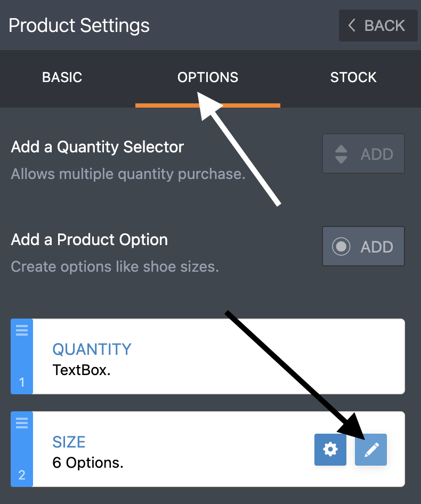Click the number 1 row index badge
Viewport: 421px width, 504px height.
click(22, 383)
